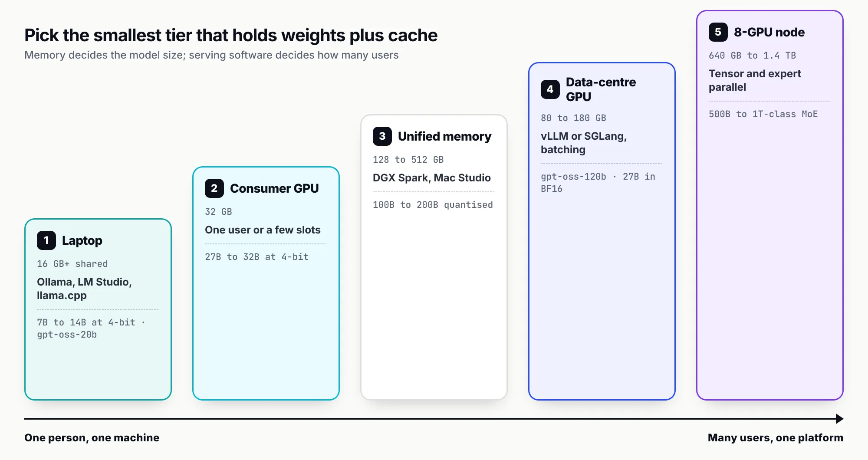Select the '128 to 512 GB' memory spec

(x=408, y=160)
